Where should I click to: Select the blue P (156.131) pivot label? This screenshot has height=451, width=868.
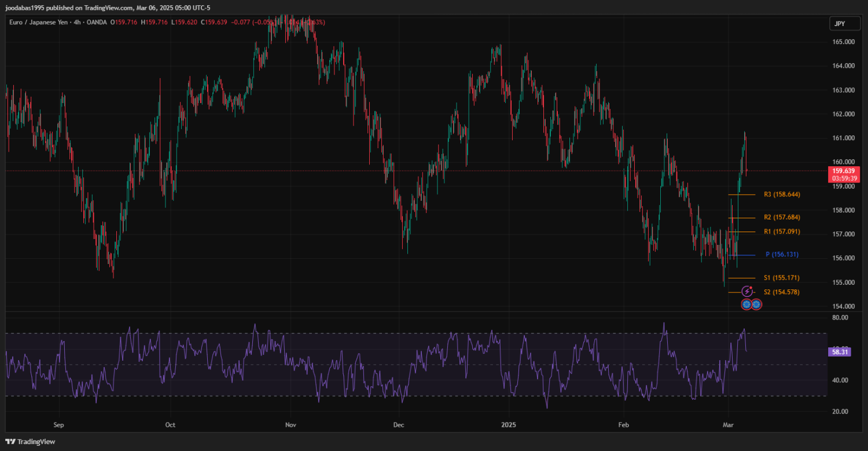pos(782,255)
